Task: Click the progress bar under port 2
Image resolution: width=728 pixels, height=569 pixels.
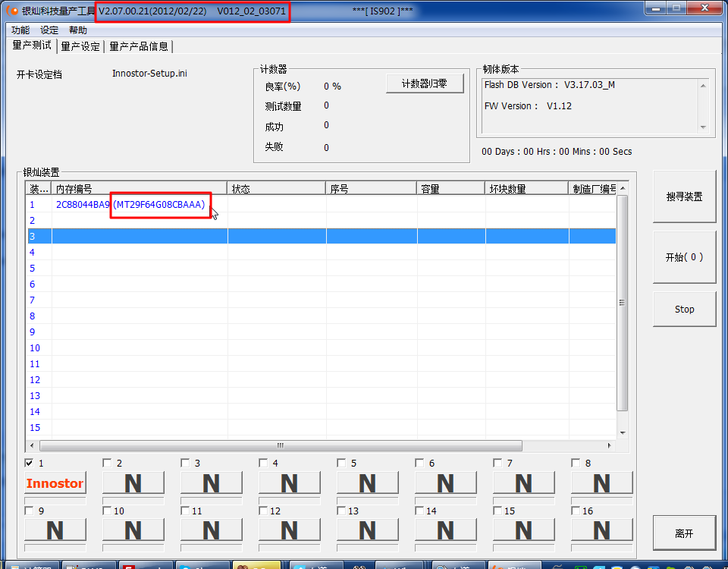Action: click(133, 501)
